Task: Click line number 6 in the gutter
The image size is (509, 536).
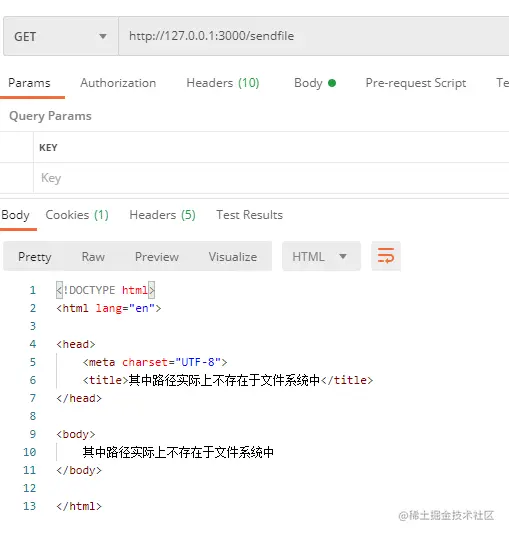Action: tap(33, 380)
